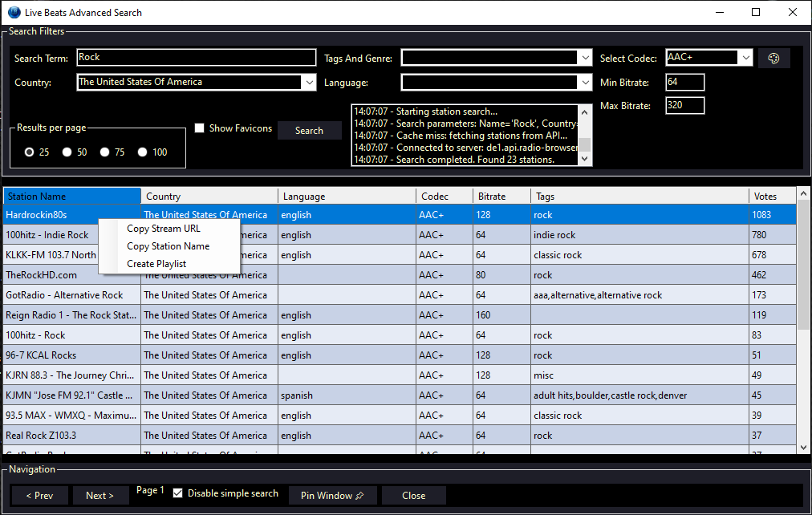This screenshot has width=812, height=515.
Task: Click Create Playlist in the context menu
Action: pos(156,264)
